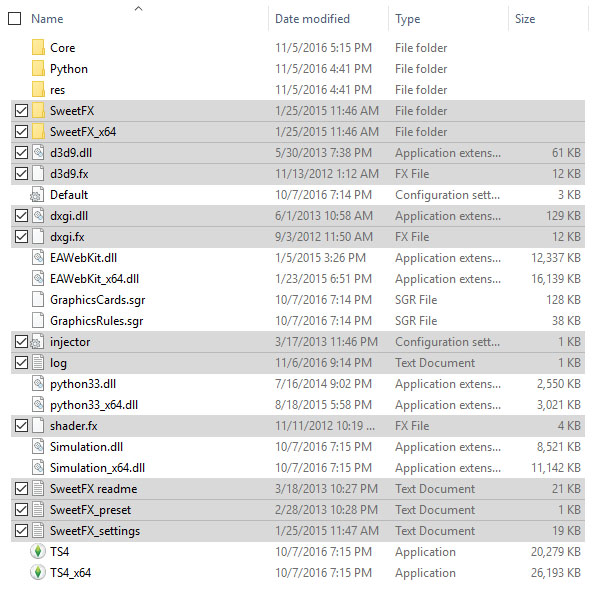The height and width of the screenshot is (597, 607).
Task: Uncheck the log file checkbox
Action: (x=21, y=363)
